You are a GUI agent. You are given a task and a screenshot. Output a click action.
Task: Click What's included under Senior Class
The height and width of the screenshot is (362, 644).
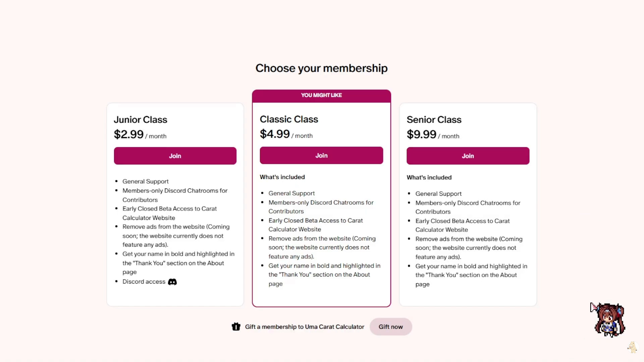(429, 177)
